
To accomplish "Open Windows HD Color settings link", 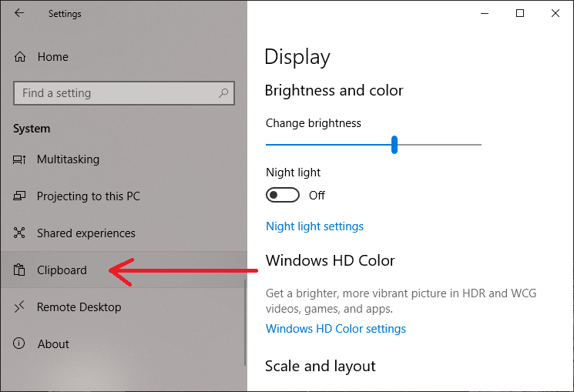I will pos(335,329).
